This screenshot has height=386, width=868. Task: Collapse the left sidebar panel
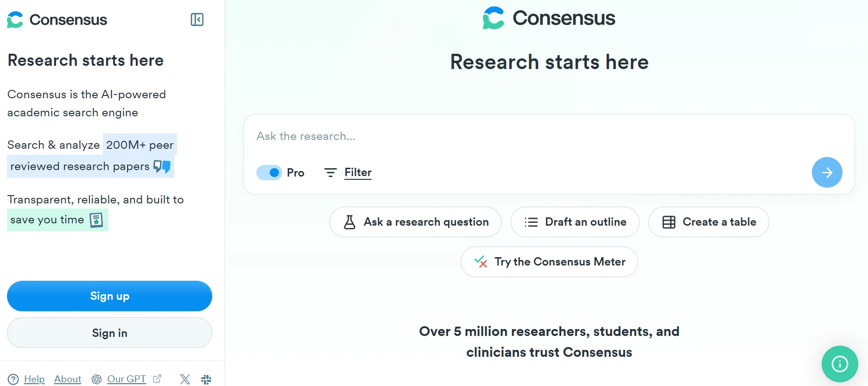196,20
